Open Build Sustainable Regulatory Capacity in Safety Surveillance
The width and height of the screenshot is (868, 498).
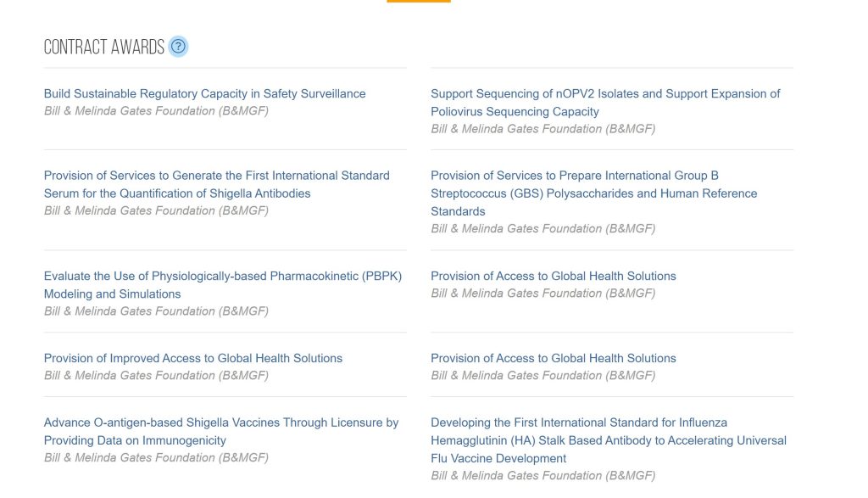click(205, 93)
